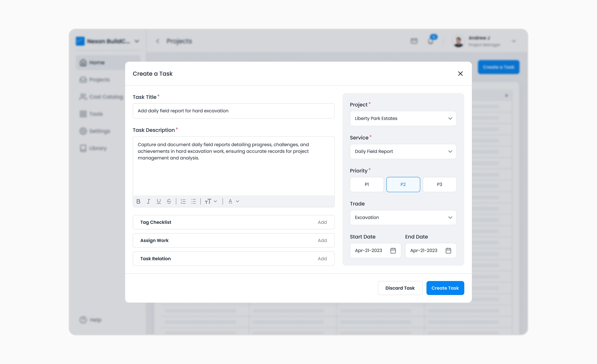597x364 pixels.
Task: Insert a bulleted list
Action: click(x=193, y=201)
